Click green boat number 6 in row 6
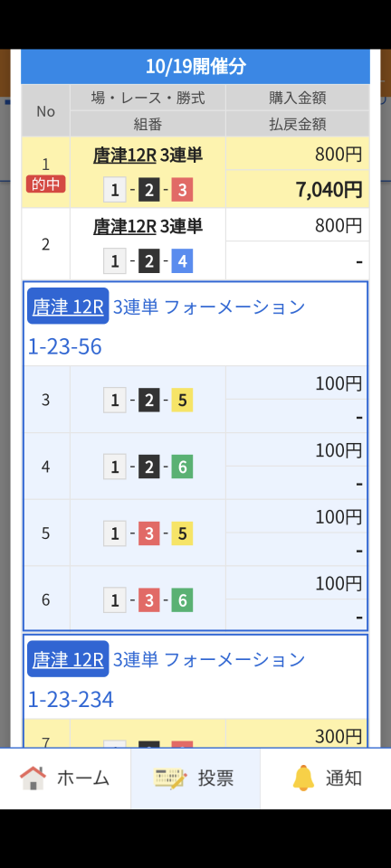The width and height of the screenshot is (391, 868). point(182,600)
